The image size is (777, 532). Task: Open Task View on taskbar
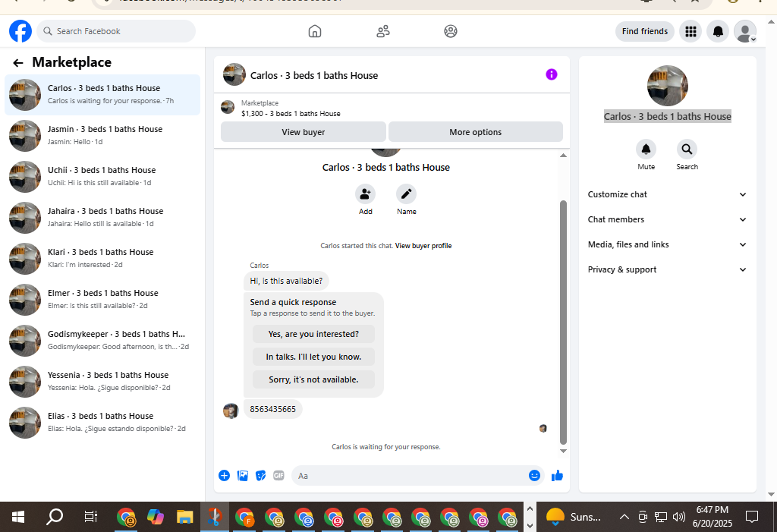[91, 517]
